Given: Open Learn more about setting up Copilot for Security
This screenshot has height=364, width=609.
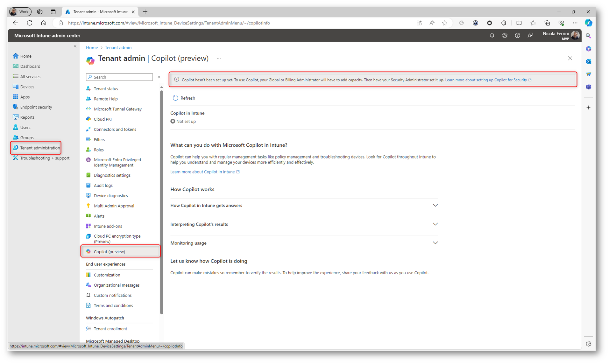Looking at the screenshot, I should [488, 80].
